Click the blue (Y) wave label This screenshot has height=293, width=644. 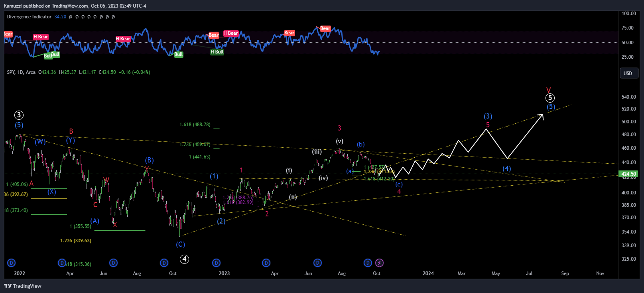71,140
